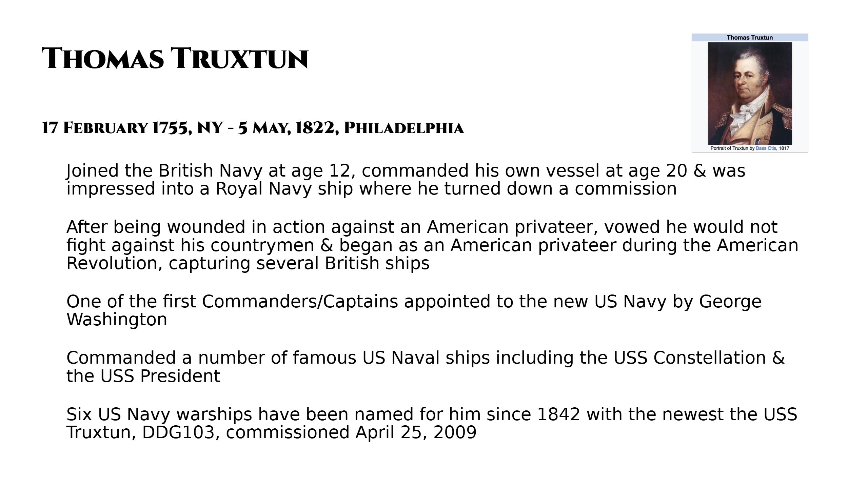Click 'DDG103' in the last paragraph
Screen dimensions: 868x488
178,432
